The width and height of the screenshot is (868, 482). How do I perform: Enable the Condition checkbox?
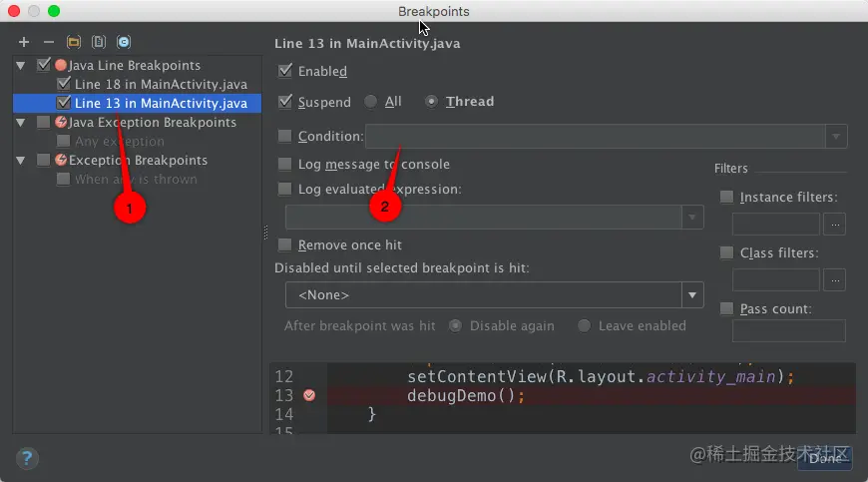pos(284,136)
